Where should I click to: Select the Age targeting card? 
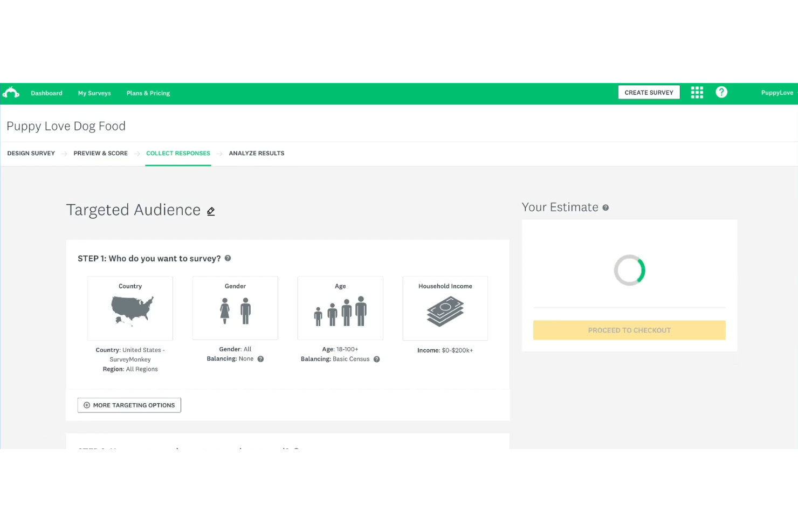tap(340, 308)
